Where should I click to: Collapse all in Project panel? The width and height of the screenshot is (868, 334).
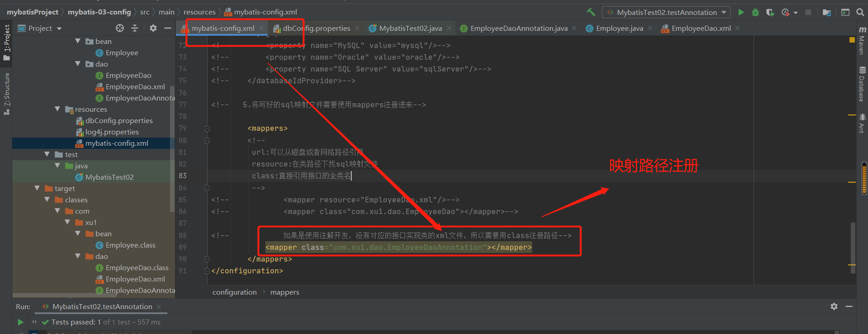coord(135,28)
